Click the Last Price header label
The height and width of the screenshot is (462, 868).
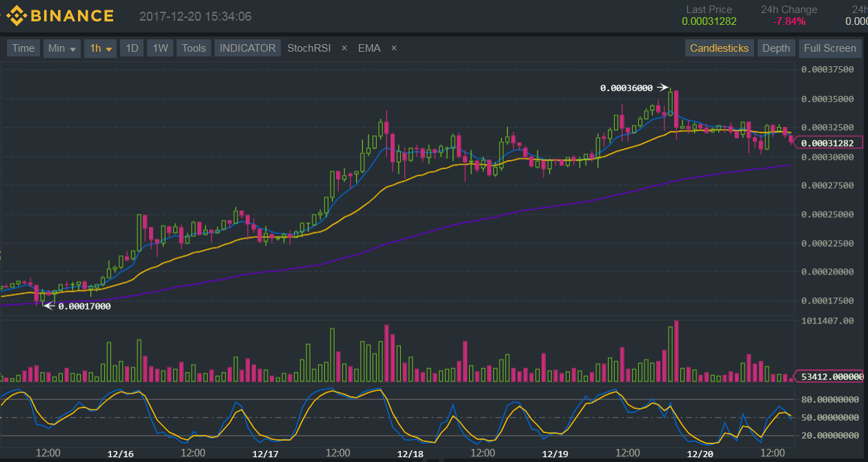click(x=709, y=10)
